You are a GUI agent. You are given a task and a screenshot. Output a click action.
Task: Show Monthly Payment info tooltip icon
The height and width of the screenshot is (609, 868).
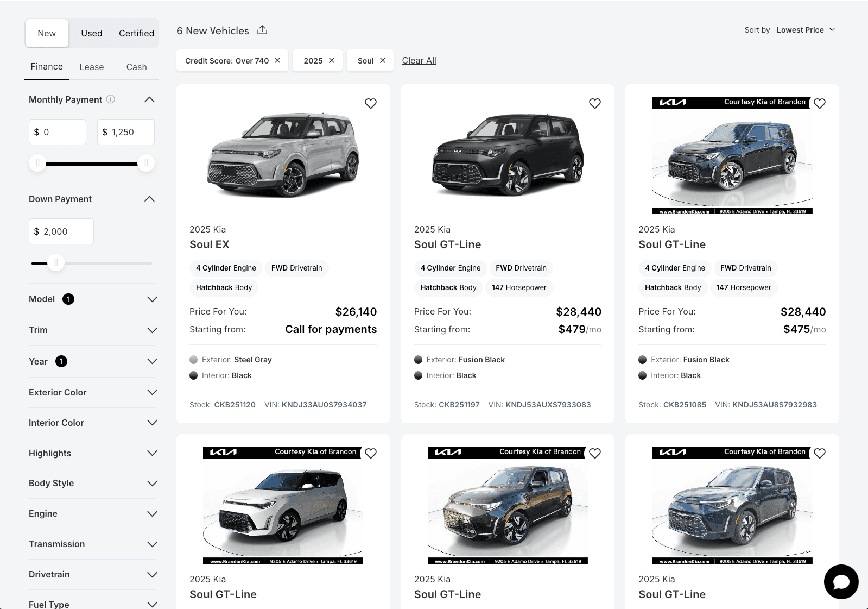(111, 99)
